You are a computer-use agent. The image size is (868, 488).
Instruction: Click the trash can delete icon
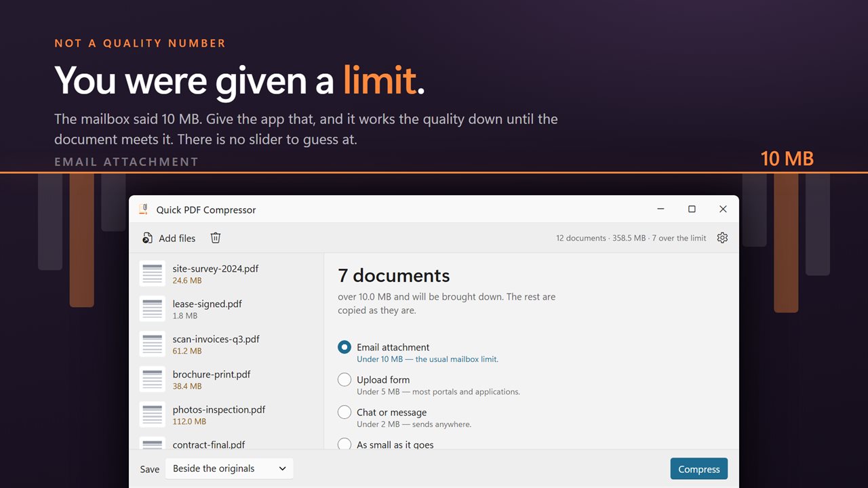[x=216, y=238]
